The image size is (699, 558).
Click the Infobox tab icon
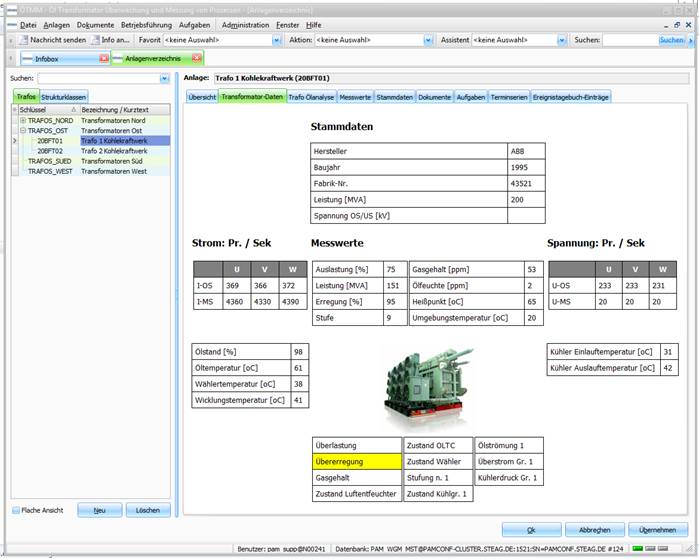pos(28,59)
